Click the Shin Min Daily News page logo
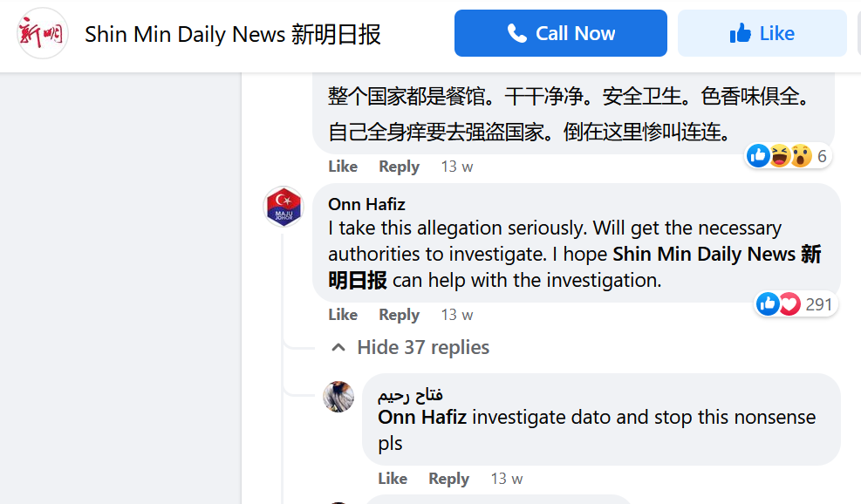Screen dimensions: 861x504 point(43,34)
